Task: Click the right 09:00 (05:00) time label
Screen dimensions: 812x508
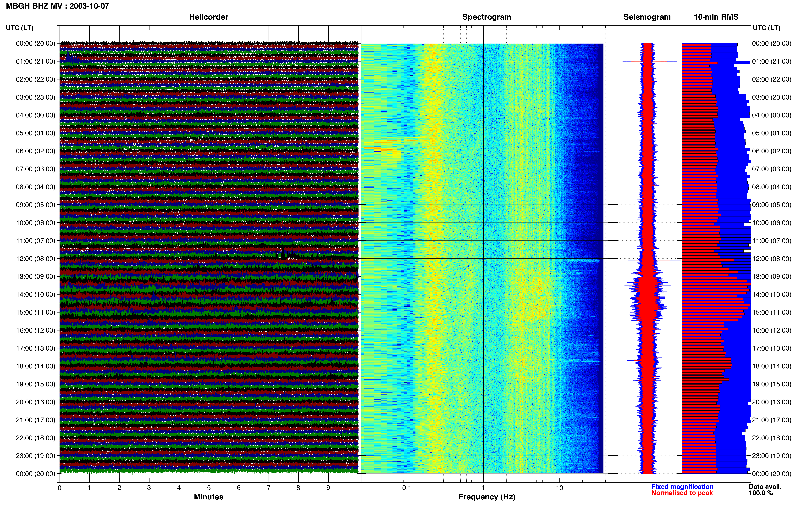Action: 772,205
